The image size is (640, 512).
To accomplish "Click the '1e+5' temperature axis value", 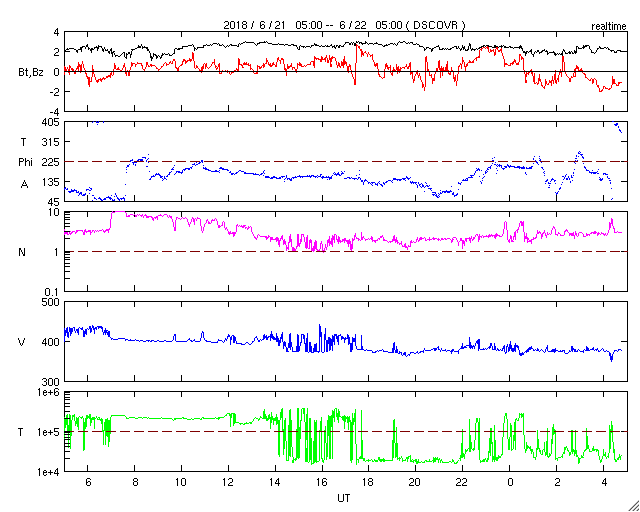I will pyautogui.click(x=48, y=432).
